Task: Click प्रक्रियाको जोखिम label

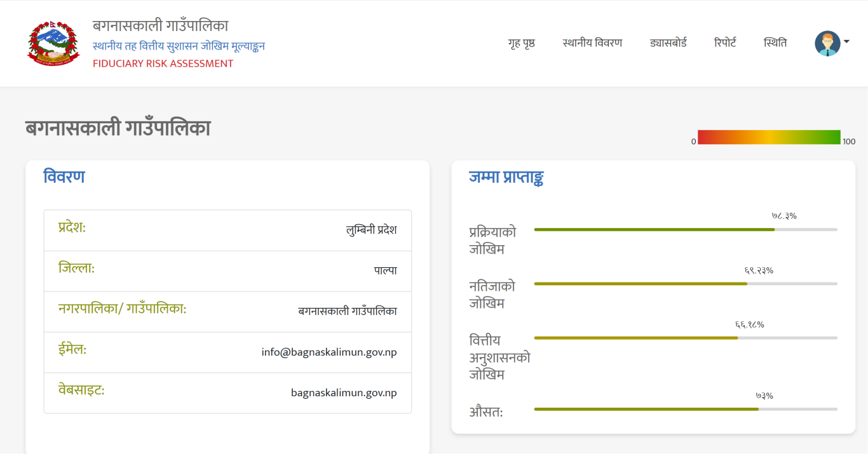Action: (493, 241)
